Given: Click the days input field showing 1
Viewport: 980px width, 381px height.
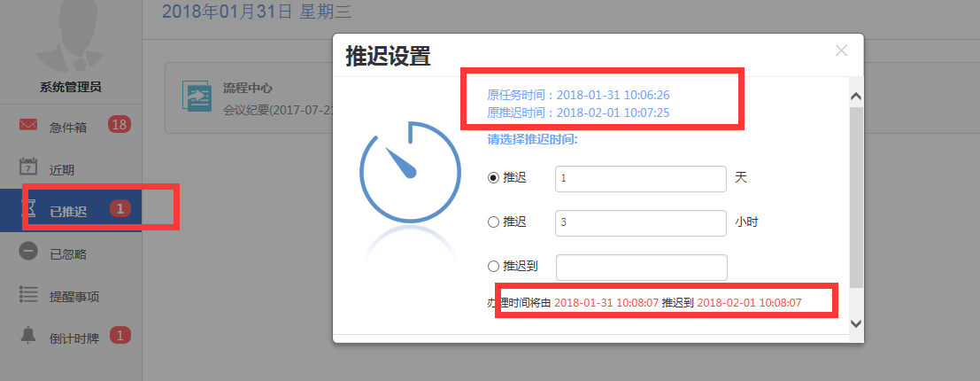Looking at the screenshot, I should point(641,178).
